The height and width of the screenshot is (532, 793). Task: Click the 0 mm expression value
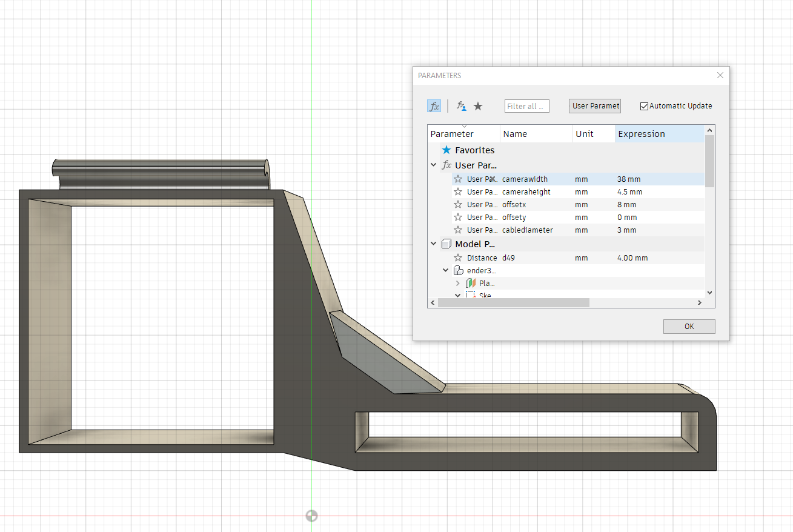627,218
